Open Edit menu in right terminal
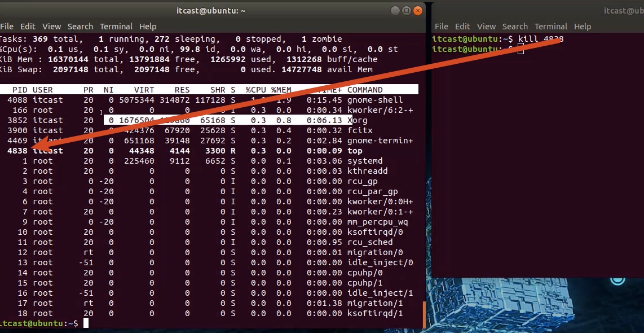The image size is (644, 333). pyautogui.click(x=462, y=27)
